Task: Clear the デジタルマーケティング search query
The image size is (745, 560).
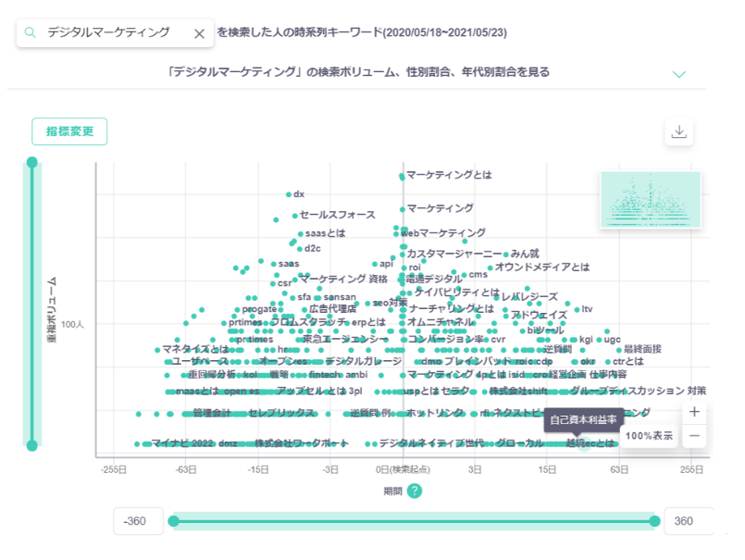Action: click(199, 33)
